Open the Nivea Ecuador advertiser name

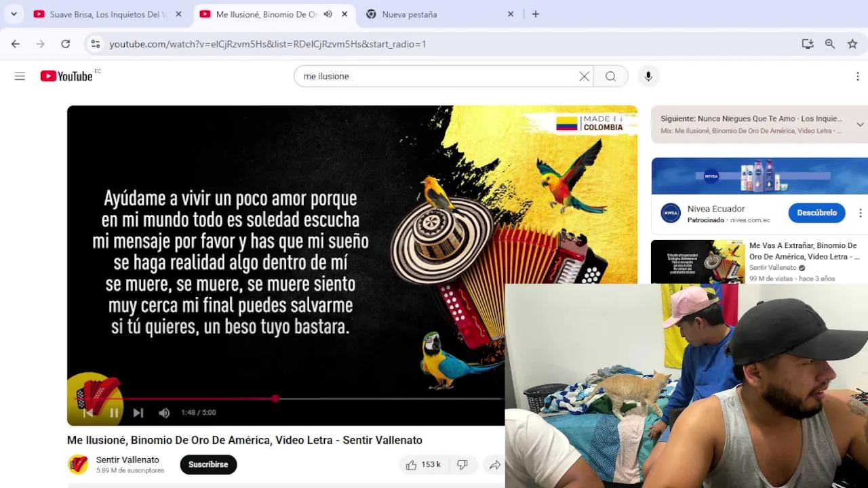(716, 209)
